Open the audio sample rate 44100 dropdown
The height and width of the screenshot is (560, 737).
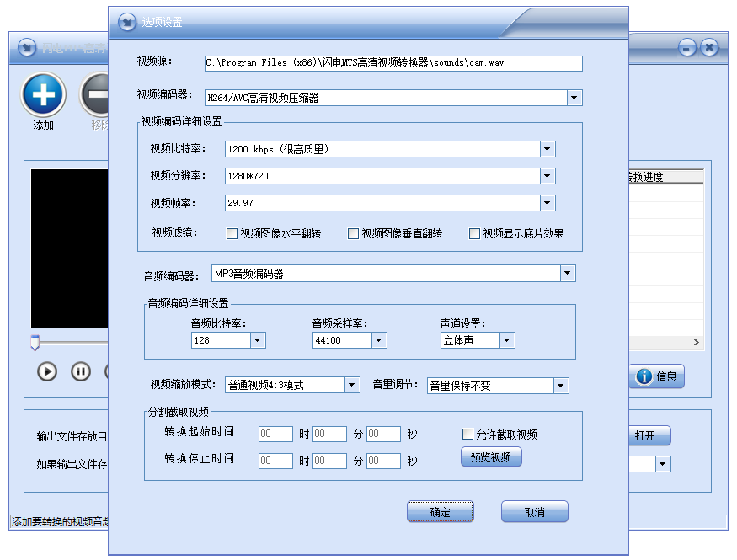[379, 340]
